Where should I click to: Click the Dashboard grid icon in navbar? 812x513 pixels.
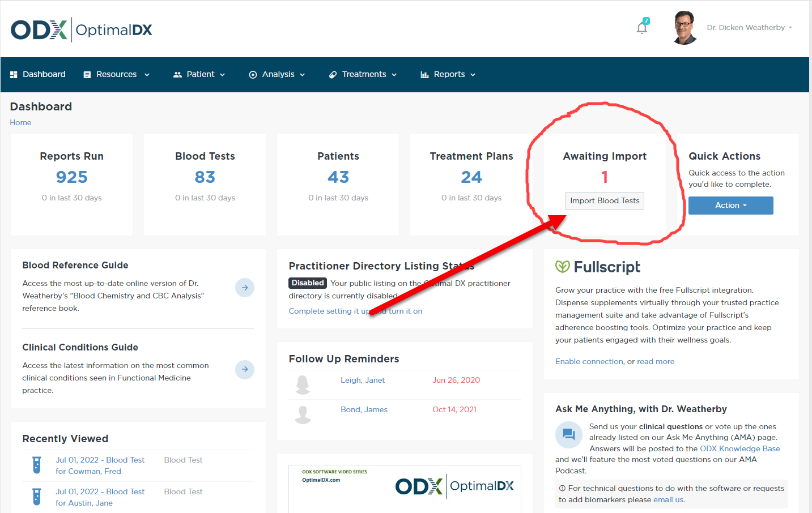[x=14, y=75]
